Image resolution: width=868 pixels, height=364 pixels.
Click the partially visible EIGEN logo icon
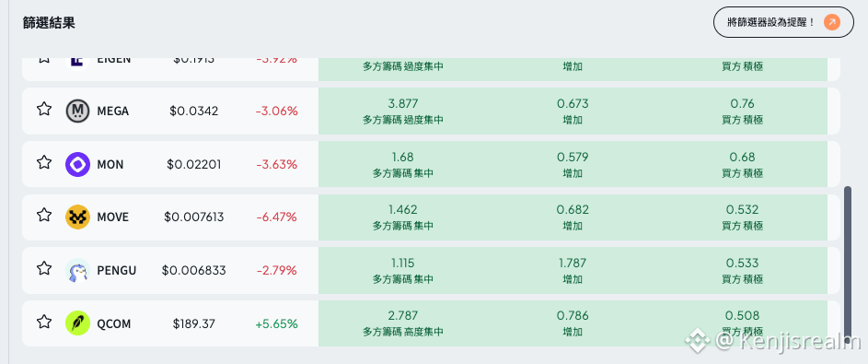[77, 64]
